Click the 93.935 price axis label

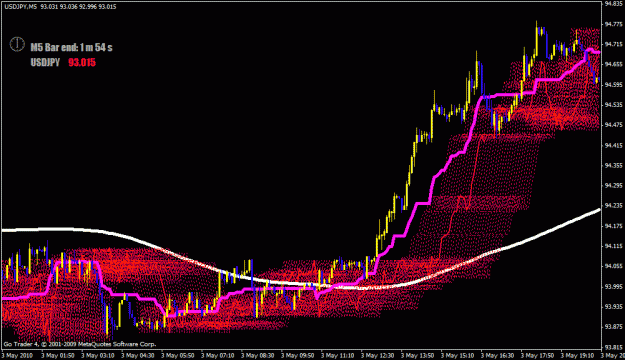[x=613, y=307]
